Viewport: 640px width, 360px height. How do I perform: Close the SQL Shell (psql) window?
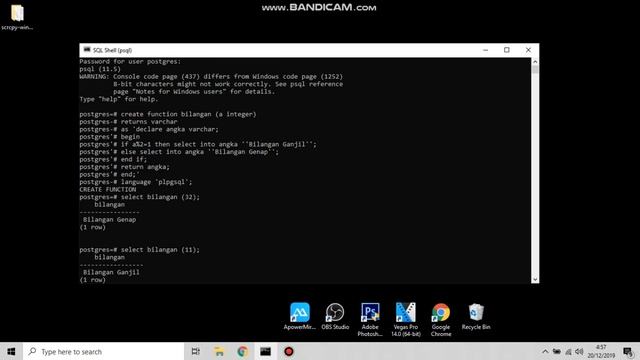528,50
